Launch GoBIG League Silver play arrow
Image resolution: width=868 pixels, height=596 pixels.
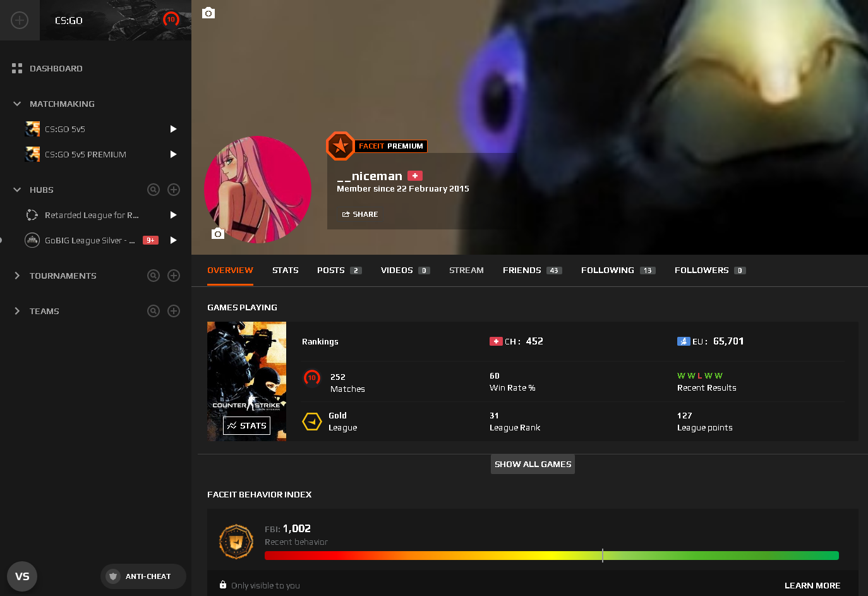(173, 240)
